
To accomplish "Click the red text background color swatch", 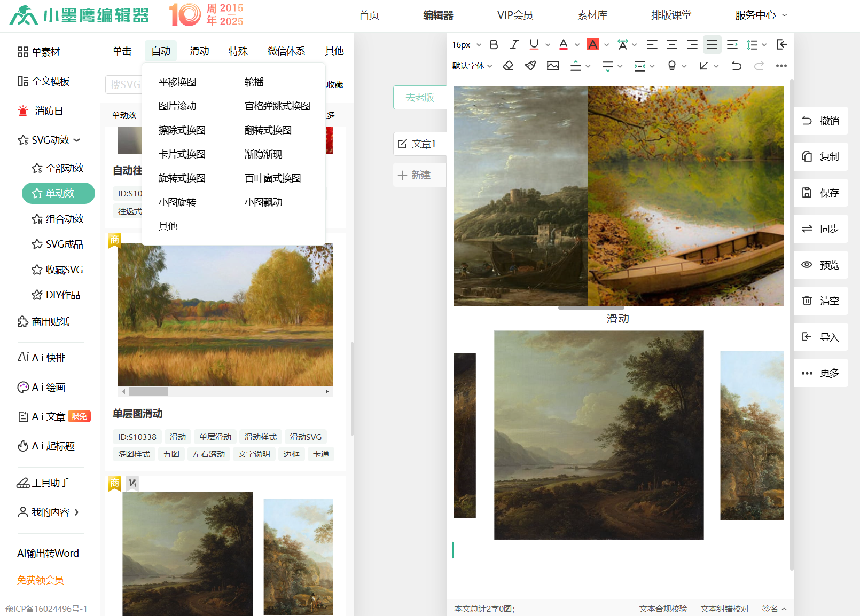I will (593, 45).
